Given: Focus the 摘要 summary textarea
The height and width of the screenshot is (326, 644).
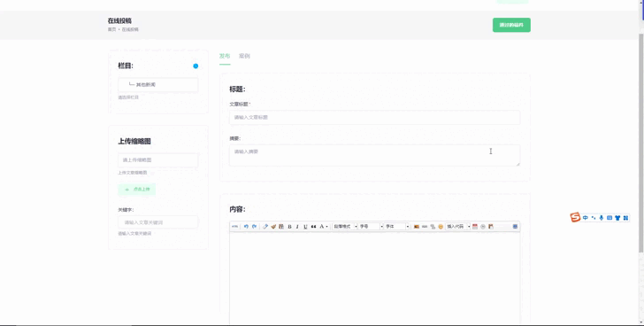Looking at the screenshot, I should [374, 155].
